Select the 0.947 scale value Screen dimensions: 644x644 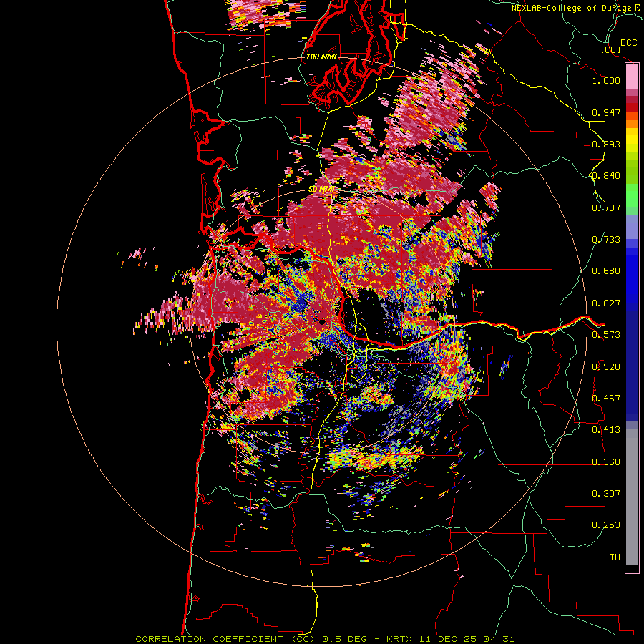click(x=606, y=112)
